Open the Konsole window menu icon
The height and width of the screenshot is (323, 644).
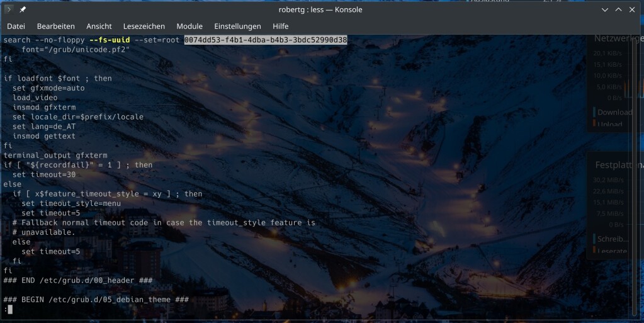point(9,9)
